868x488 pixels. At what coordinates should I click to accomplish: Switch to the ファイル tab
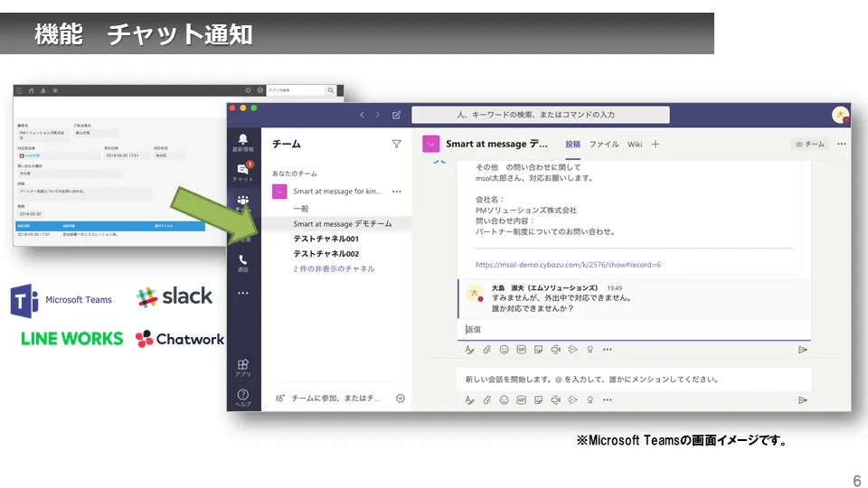[603, 145]
